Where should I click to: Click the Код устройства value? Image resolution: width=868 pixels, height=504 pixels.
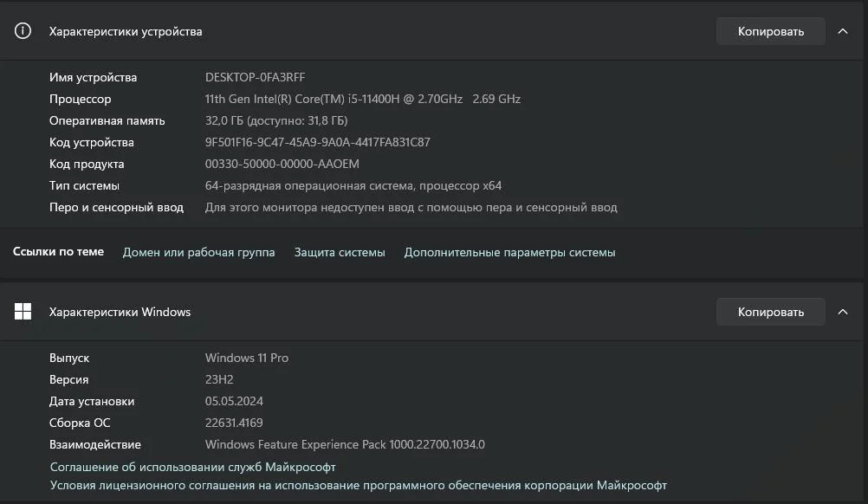pos(317,142)
